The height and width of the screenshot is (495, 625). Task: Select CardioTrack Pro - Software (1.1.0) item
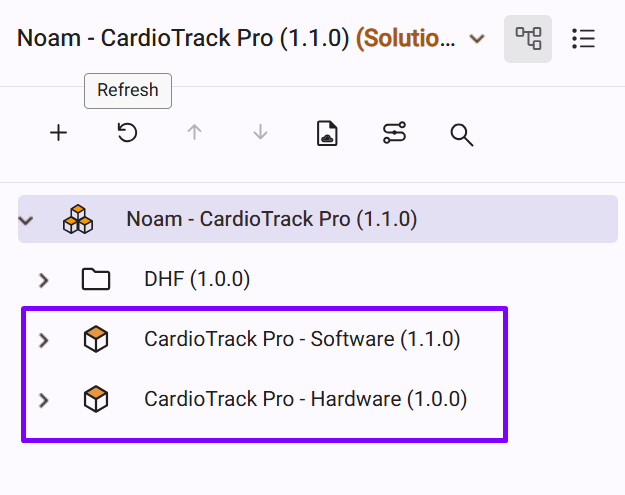(x=302, y=340)
